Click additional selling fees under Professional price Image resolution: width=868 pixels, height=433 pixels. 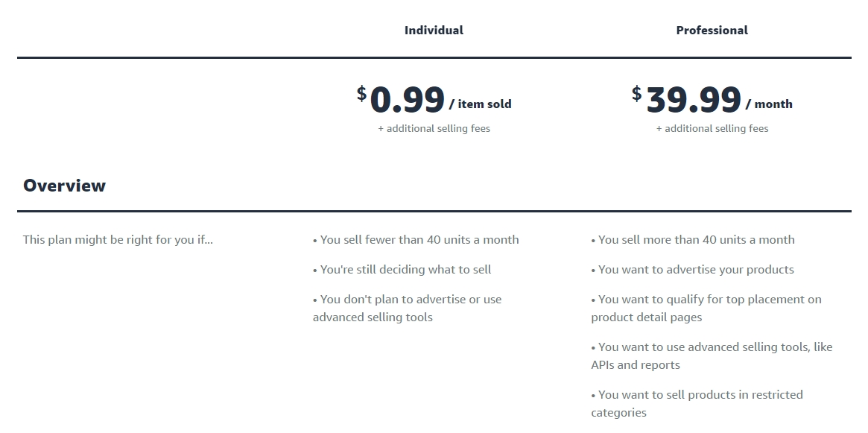point(712,129)
